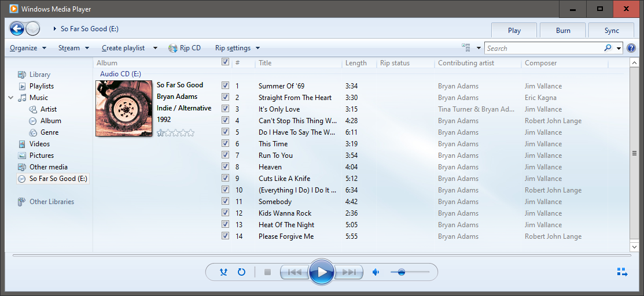The height and width of the screenshot is (296, 644).
Task: Stop playback
Action: pyautogui.click(x=268, y=272)
